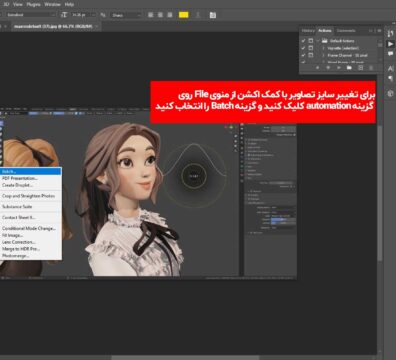This screenshot has height=360, width=396.
Task: Toggle checkmark for Default Actions set
Action: (303, 41)
